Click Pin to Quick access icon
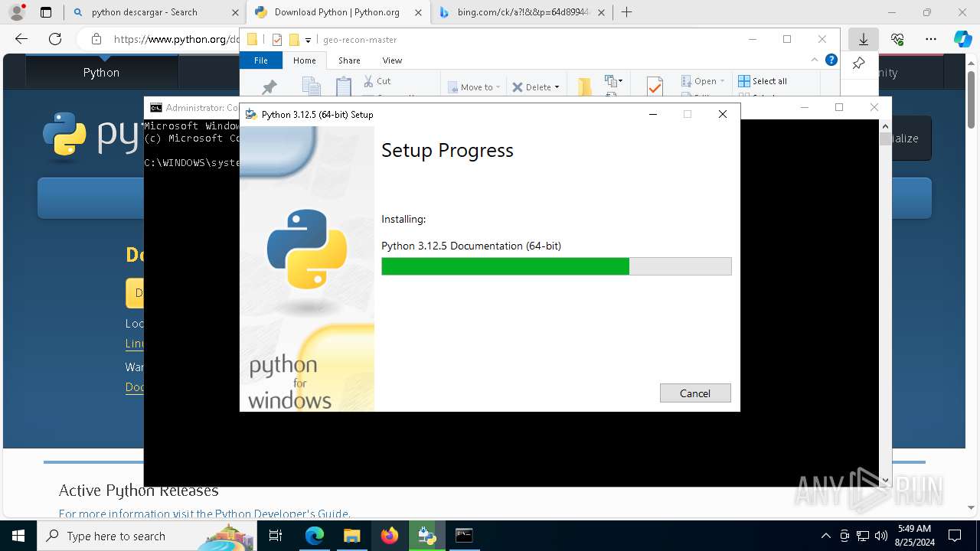980x551 pixels. 269,87
